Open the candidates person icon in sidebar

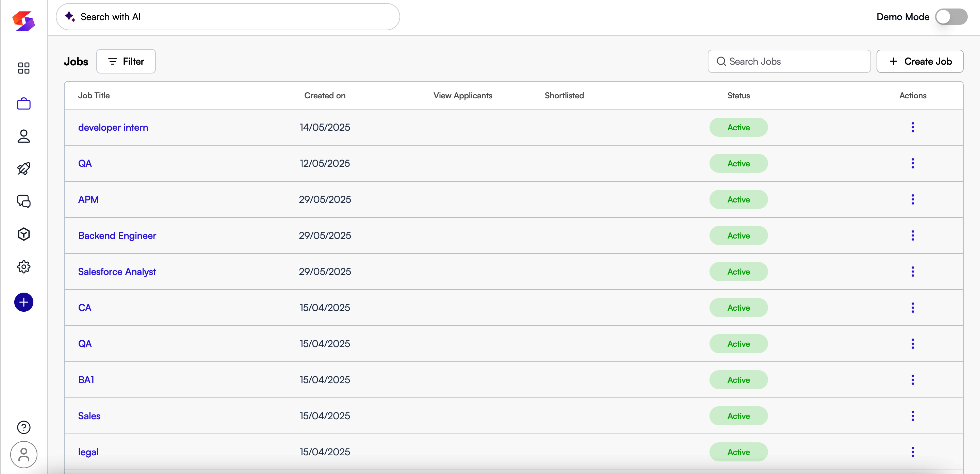[23, 136]
